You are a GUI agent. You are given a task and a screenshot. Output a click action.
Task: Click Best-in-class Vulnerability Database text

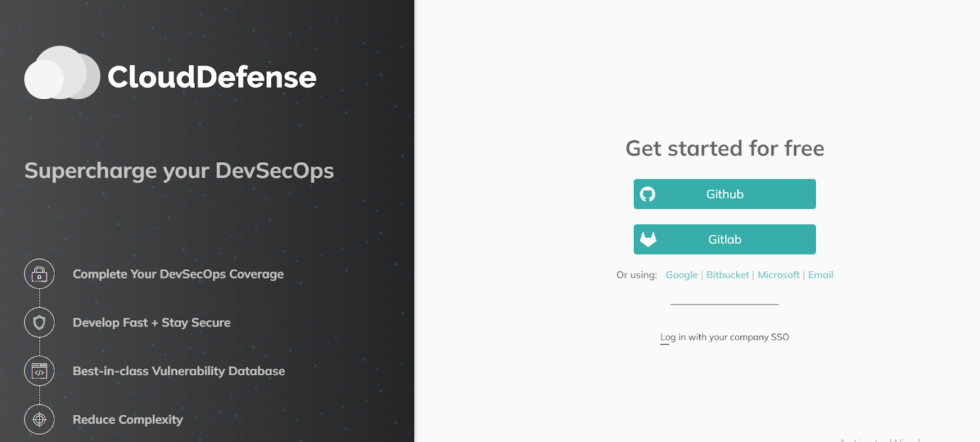[x=179, y=371]
